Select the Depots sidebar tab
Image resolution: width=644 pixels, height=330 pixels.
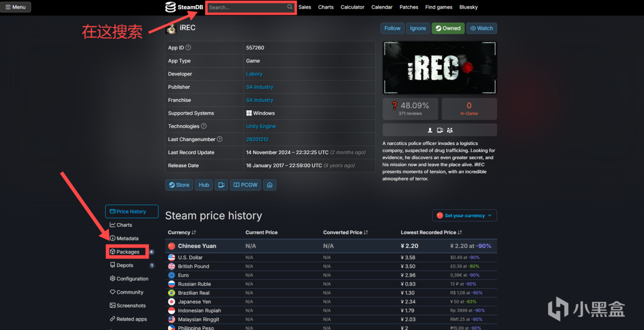click(x=132, y=266)
